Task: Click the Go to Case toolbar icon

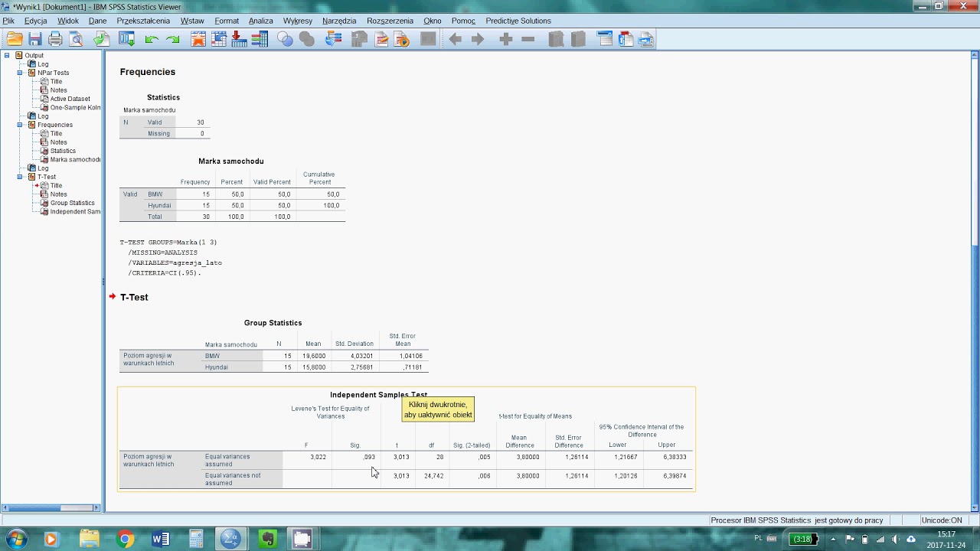Action: (x=219, y=39)
